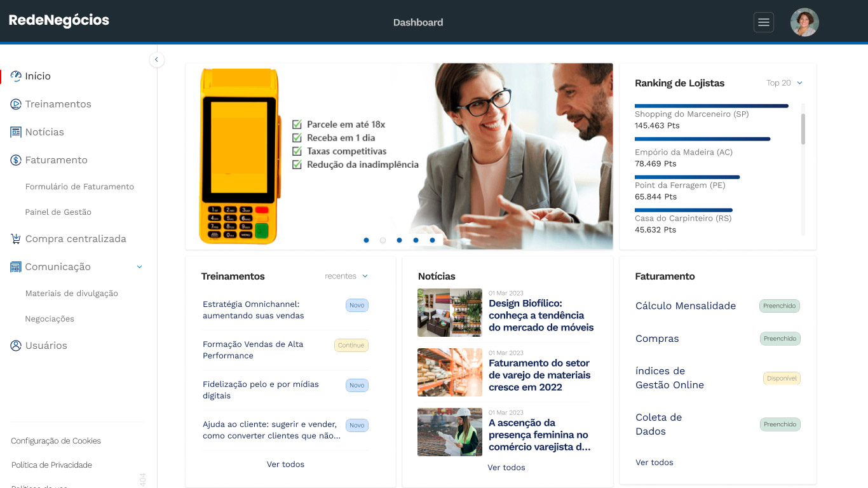Open the Design Biofílico news headline

[541, 316]
